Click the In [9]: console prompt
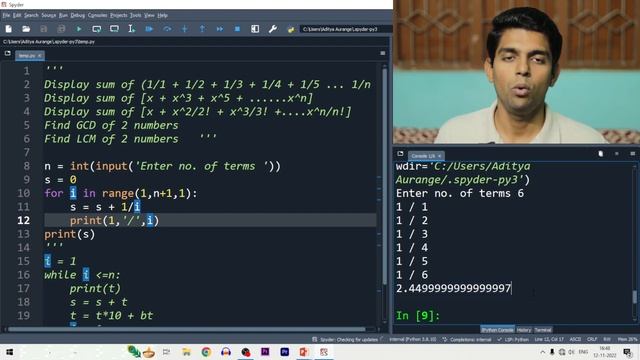Screen dimensions: 640x360 click(418, 316)
